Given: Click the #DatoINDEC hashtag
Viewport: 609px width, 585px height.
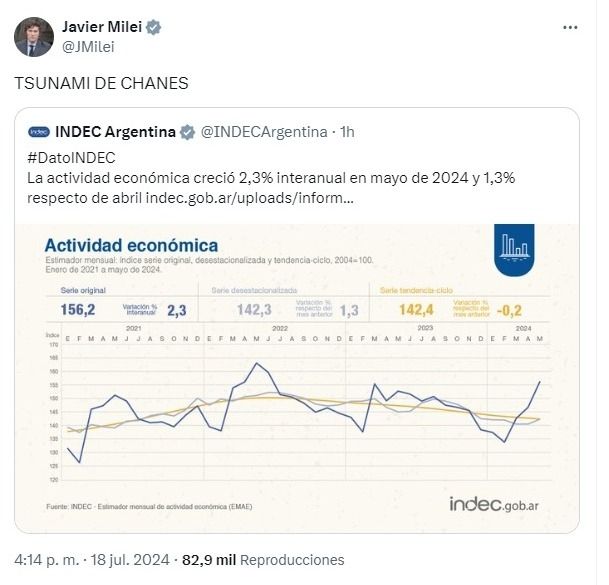Looking at the screenshot, I should point(71,158).
